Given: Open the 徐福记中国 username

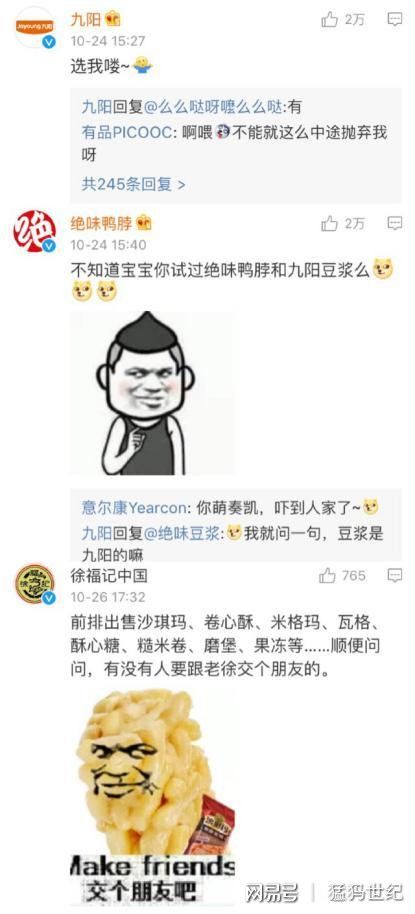Looking at the screenshot, I should 109,576.
